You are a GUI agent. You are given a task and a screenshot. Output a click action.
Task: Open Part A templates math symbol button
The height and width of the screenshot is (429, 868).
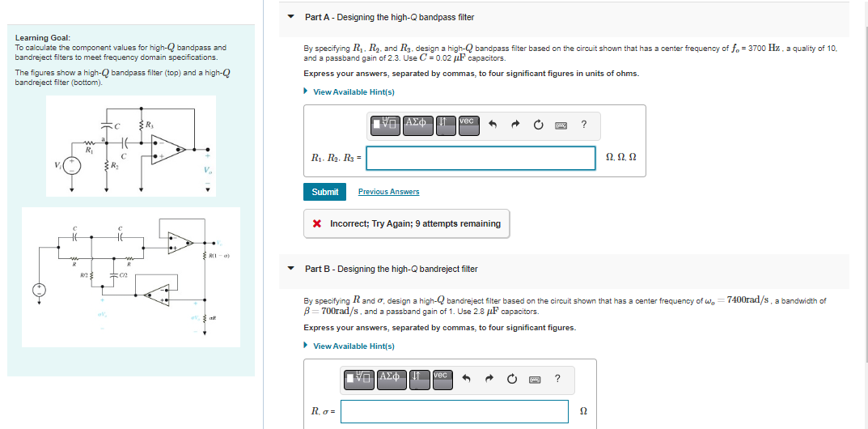point(385,125)
